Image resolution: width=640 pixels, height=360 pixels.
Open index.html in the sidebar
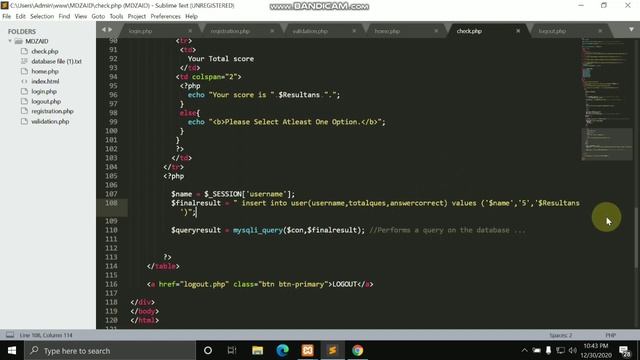click(x=45, y=81)
